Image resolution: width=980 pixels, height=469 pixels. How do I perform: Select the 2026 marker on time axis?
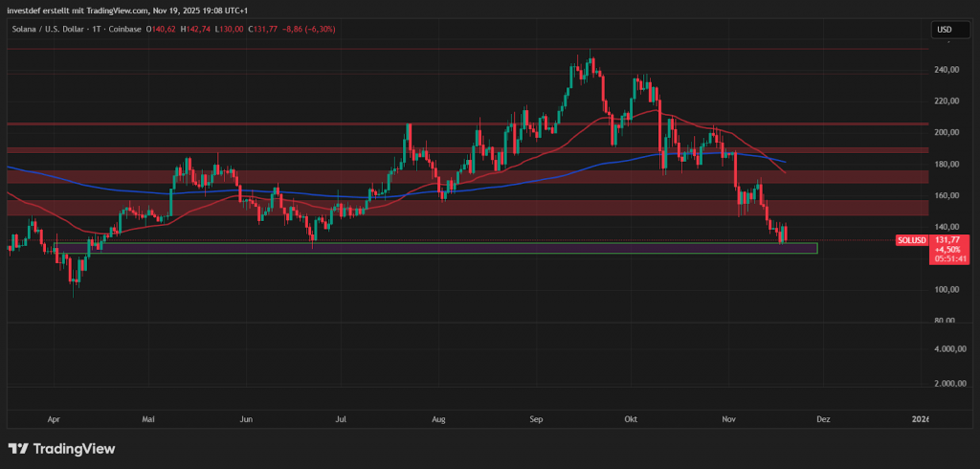pos(920,418)
